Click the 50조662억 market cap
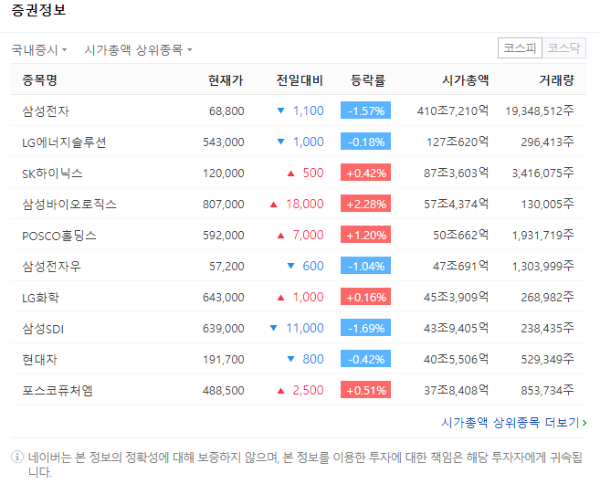 coord(461,235)
